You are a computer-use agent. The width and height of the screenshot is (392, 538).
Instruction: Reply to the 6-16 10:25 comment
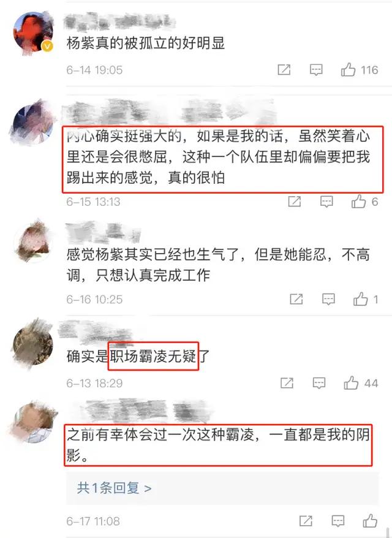(328, 300)
